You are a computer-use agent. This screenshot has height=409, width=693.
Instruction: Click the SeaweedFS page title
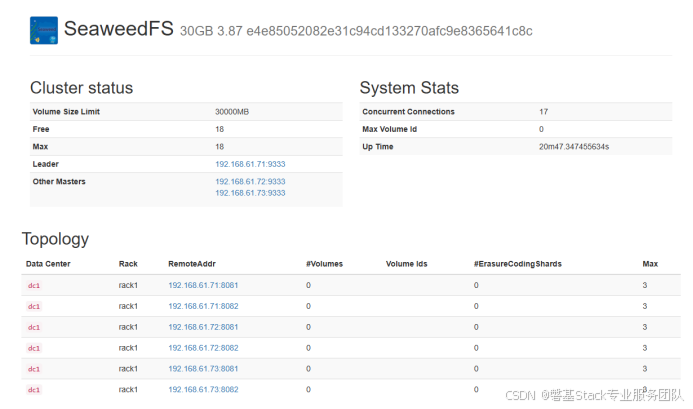click(x=118, y=29)
